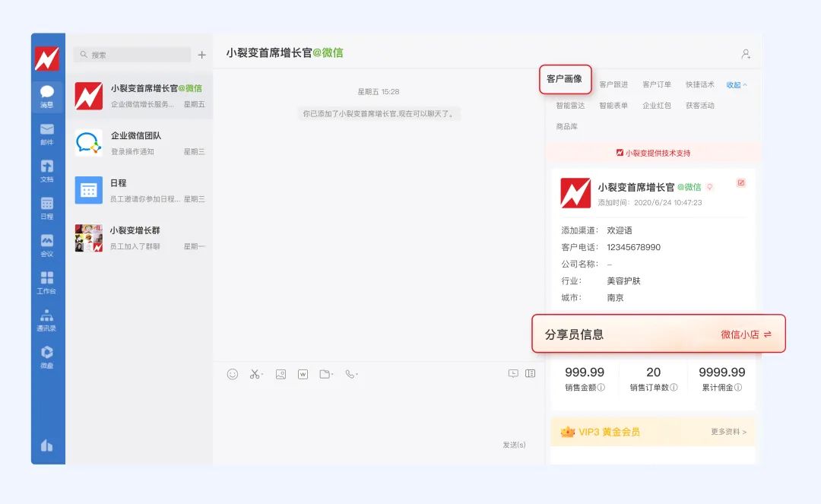Open the 微盘 (Drive) section in sidebar
The image size is (821, 504).
(48, 354)
